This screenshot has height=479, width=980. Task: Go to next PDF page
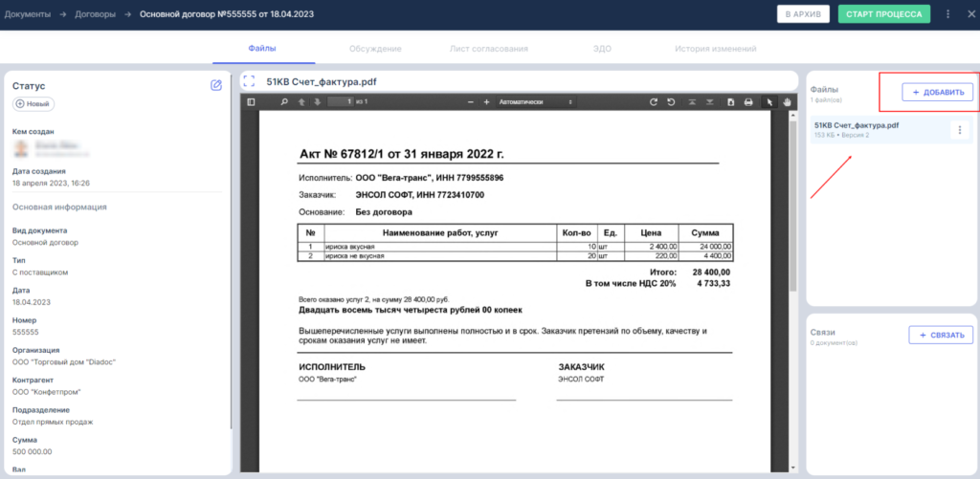click(318, 101)
